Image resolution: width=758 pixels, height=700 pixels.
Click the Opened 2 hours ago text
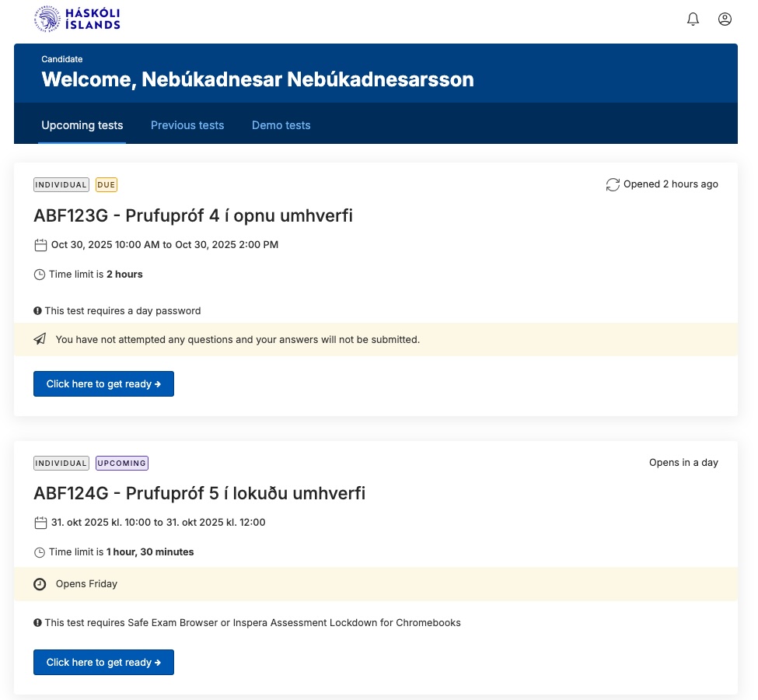click(670, 184)
